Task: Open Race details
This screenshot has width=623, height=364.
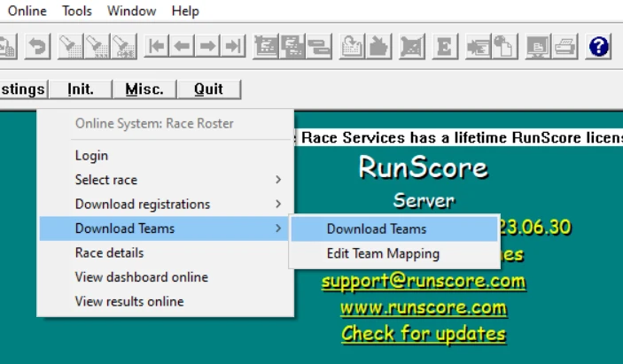Action: 166,252
